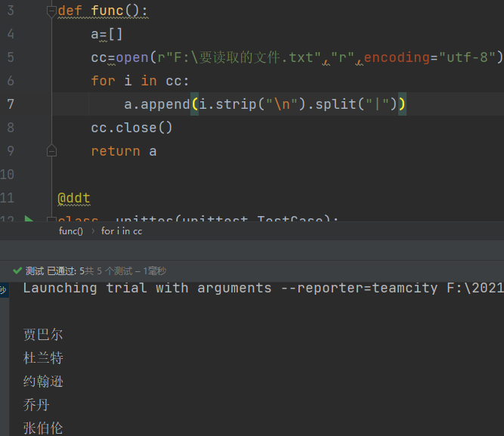Place cursor on a.append line

pos(265,104)
